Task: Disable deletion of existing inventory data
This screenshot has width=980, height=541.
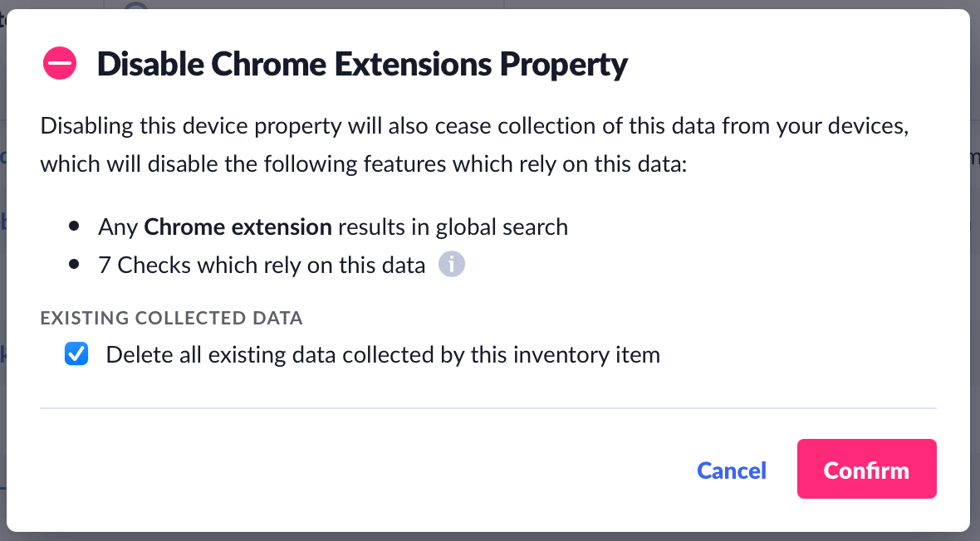Action: [x=76, y=354]
